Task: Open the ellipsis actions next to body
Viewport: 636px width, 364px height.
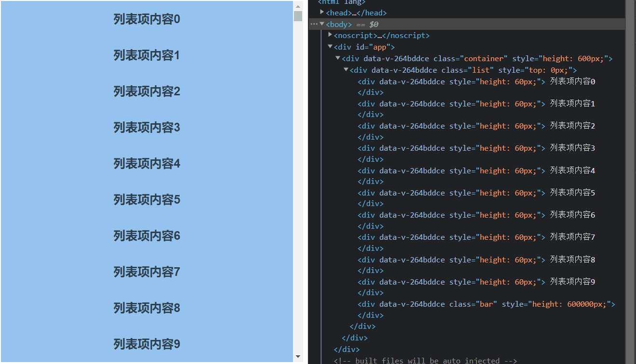Action: tap(314, 24)
